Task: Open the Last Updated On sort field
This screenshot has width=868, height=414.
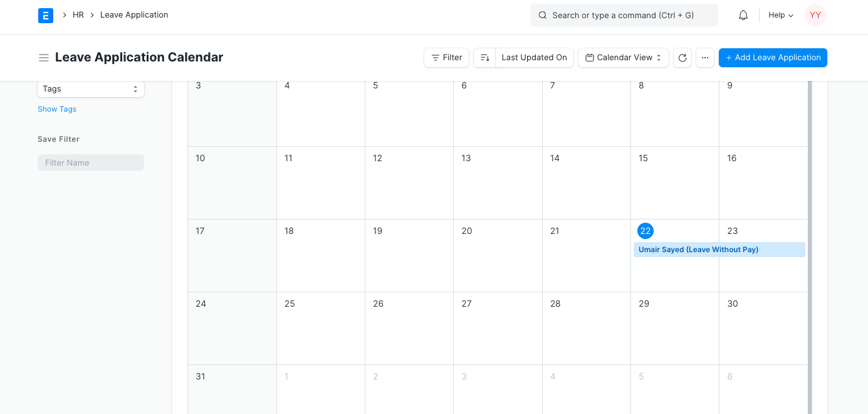Action: [x=534, y=58]
